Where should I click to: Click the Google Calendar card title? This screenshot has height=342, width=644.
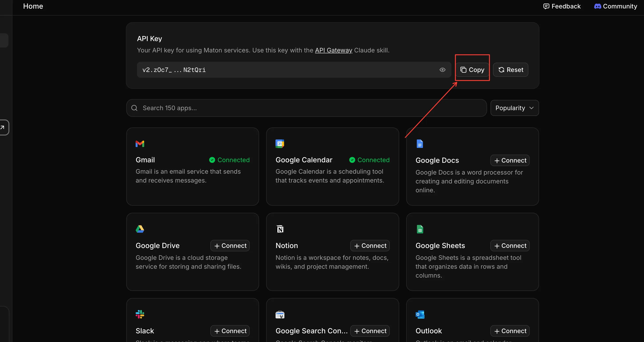304,160
